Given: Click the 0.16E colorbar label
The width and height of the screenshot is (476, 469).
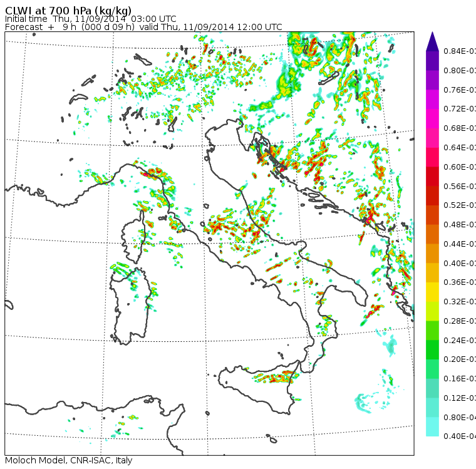Looking at the screenshot, I should 460,379.
